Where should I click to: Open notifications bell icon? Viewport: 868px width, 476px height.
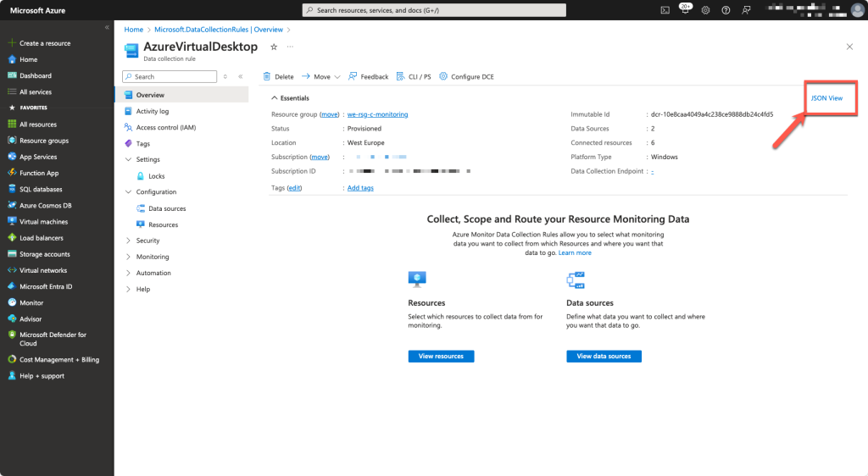click(685, 9)
